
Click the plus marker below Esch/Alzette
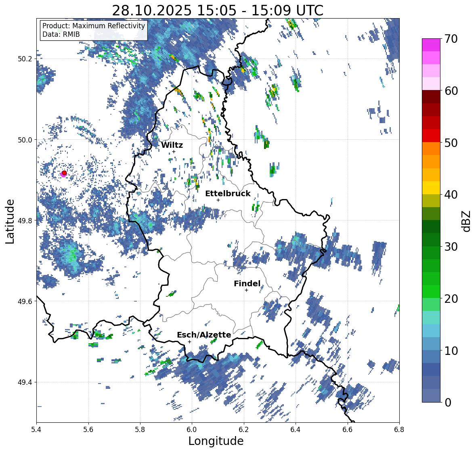pyautogui.click(x=189, y=342)
